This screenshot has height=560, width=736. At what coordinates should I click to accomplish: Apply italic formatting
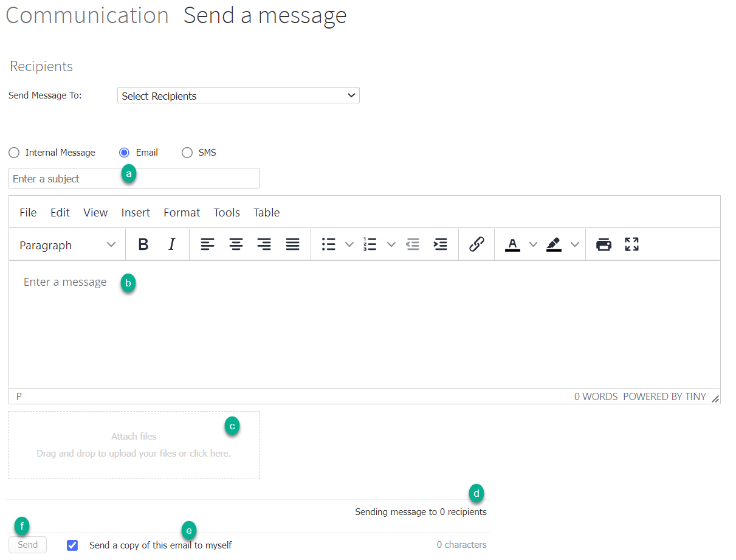point(171,244)
